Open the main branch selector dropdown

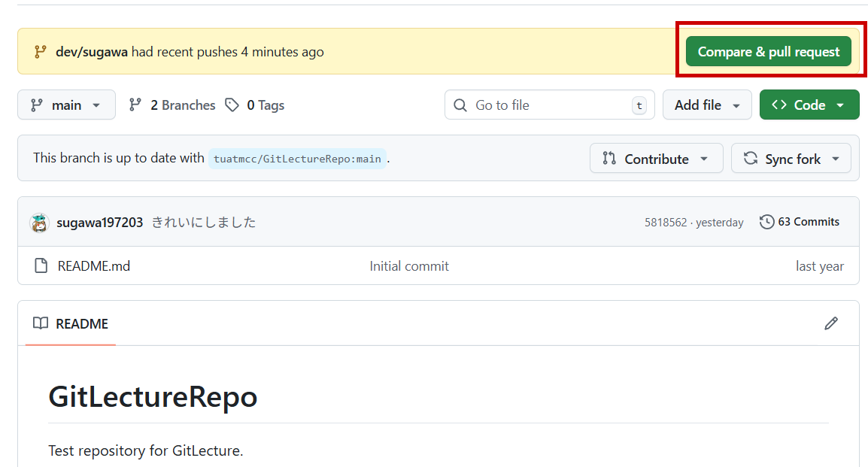coord(66,105)
